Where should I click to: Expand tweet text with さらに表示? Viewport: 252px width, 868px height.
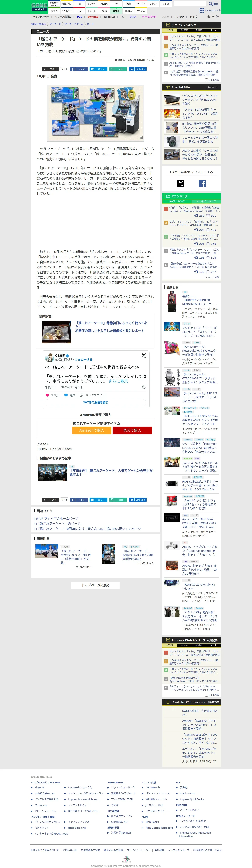[x=118, y=381]
